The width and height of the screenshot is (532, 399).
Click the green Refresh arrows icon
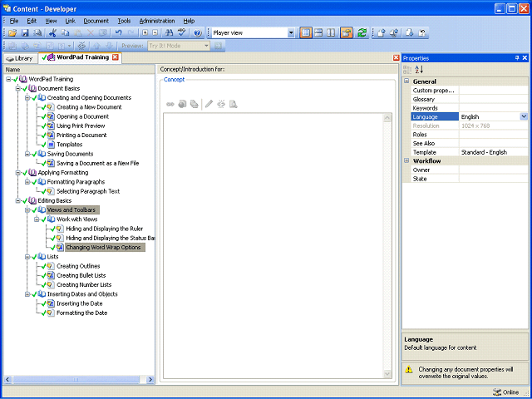click(x=362, y=33)
